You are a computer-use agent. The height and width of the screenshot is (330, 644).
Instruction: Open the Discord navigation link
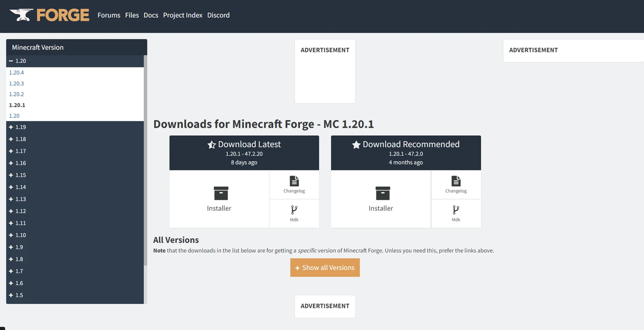point(218,15)
